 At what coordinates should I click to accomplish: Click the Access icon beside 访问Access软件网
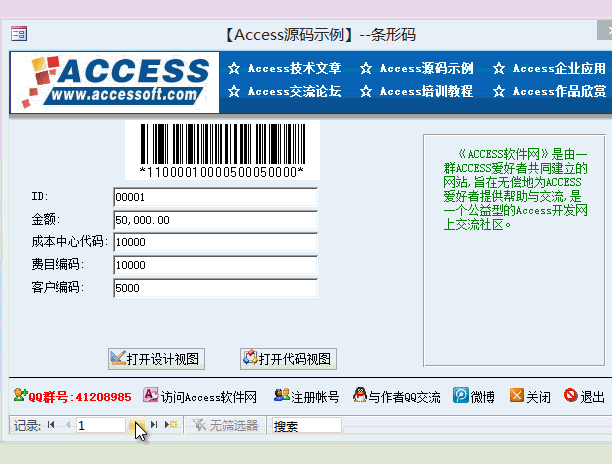(151, 395)
